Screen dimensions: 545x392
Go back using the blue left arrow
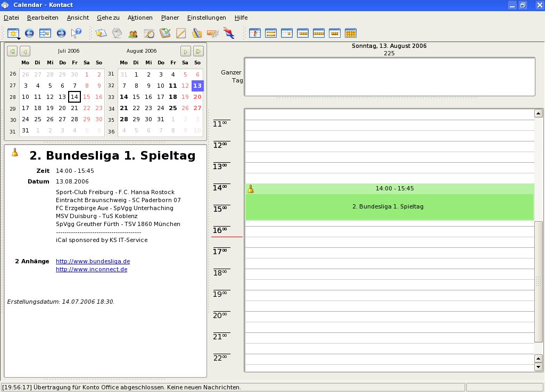(29, 34)
